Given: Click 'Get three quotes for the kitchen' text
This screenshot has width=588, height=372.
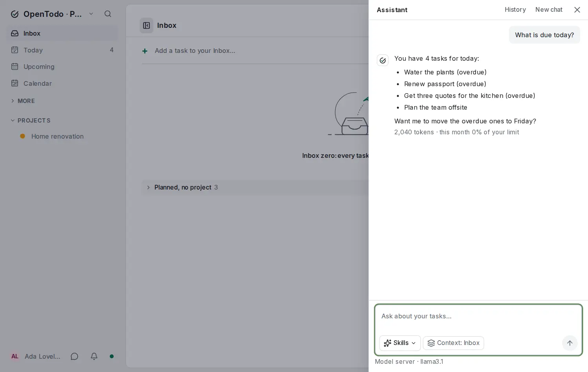Looking at the screenshot, I should pos(454,96).
